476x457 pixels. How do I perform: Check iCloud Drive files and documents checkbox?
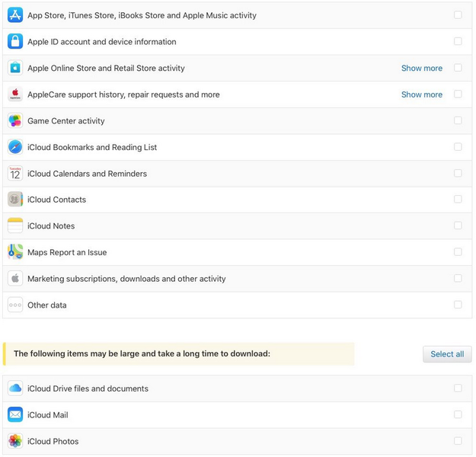(458, 388)
